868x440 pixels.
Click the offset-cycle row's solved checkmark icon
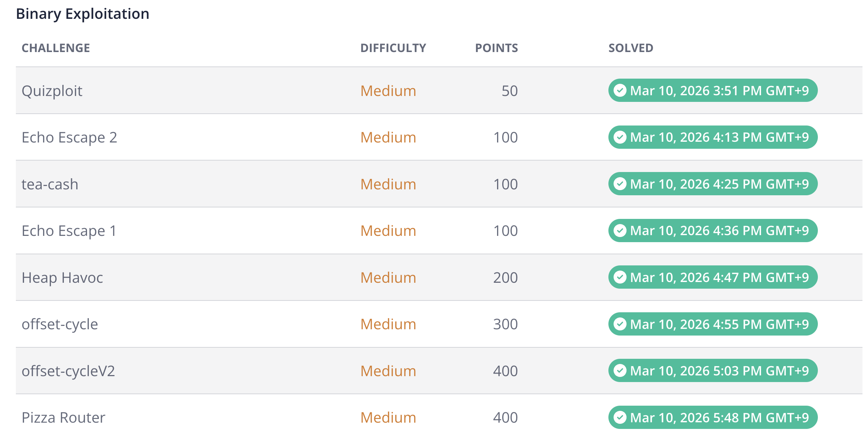pos(620,324)
